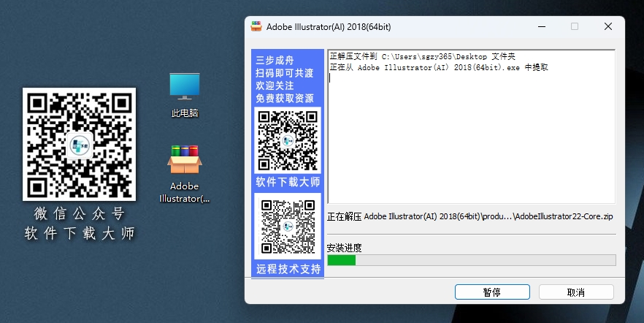Click the 软件下载大师 caption in the sidebar
The width and height of the screenshot is (644, 323).
pyautogui.click(x=288, y=182)
